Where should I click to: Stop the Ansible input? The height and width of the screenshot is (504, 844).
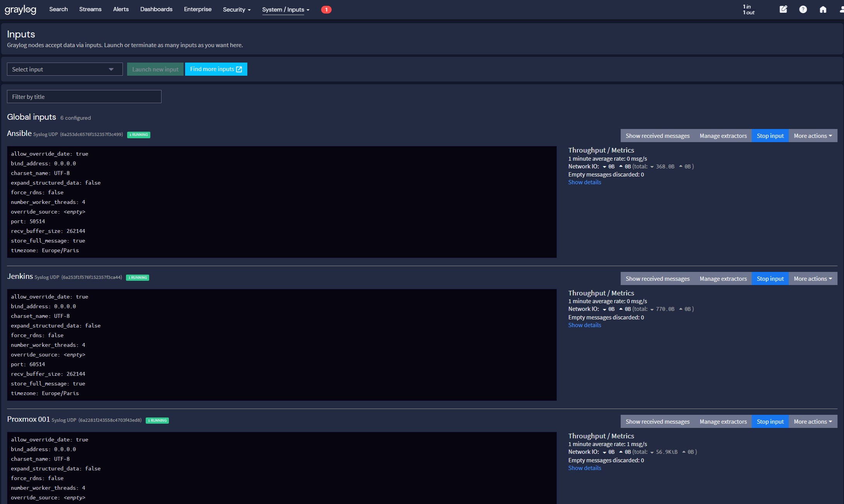coord(770,136)
